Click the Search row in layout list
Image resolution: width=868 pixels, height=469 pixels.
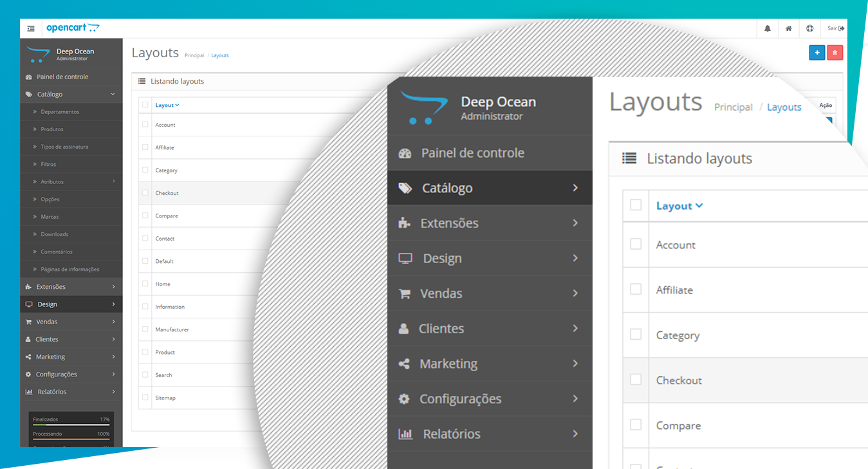tap(163, 375)
